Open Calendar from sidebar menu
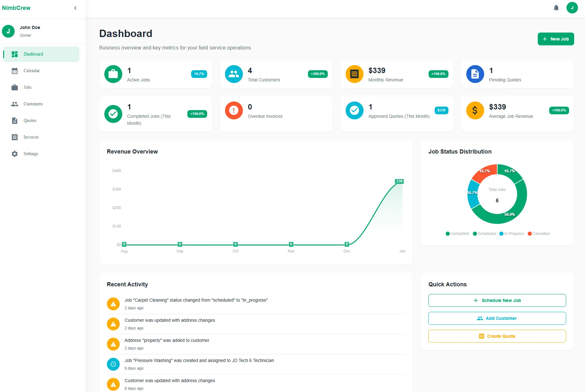The height and width of the screenshot is (392, 585). point(32,71)
